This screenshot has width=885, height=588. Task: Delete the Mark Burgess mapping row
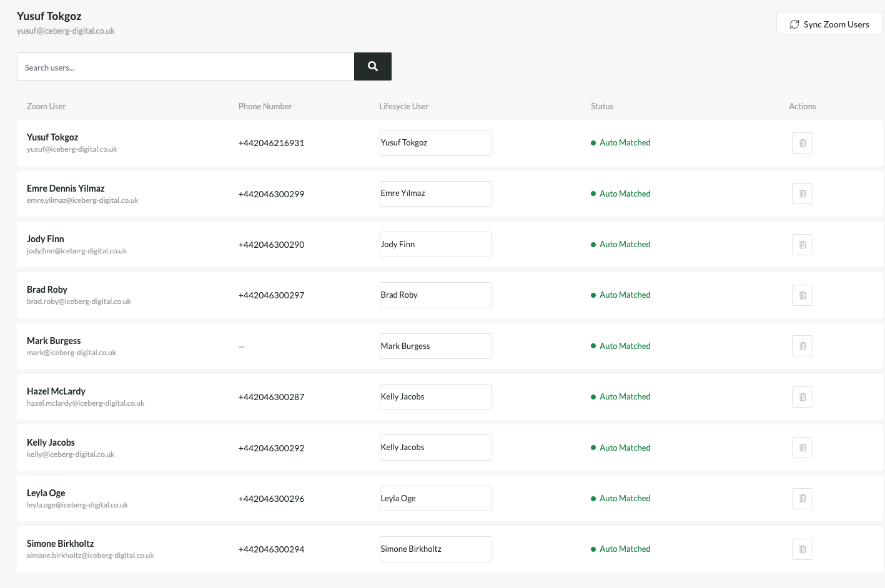tap(803, 346)
